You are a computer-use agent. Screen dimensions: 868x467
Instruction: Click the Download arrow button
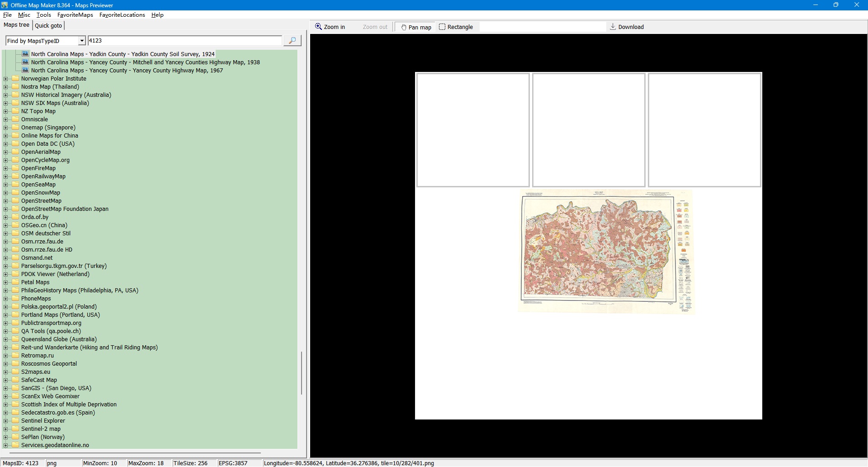627,27
